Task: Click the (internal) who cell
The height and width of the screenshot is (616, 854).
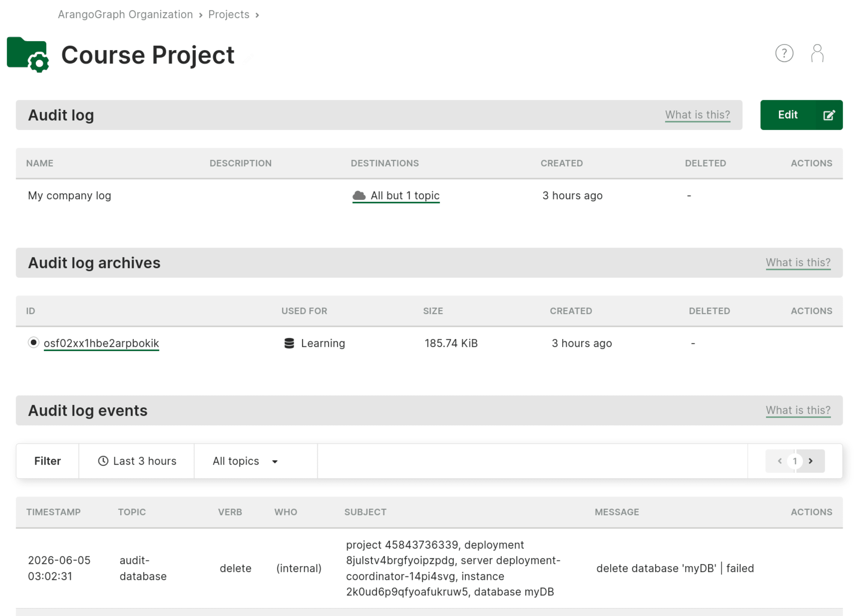Action: (x=298, y=568)
